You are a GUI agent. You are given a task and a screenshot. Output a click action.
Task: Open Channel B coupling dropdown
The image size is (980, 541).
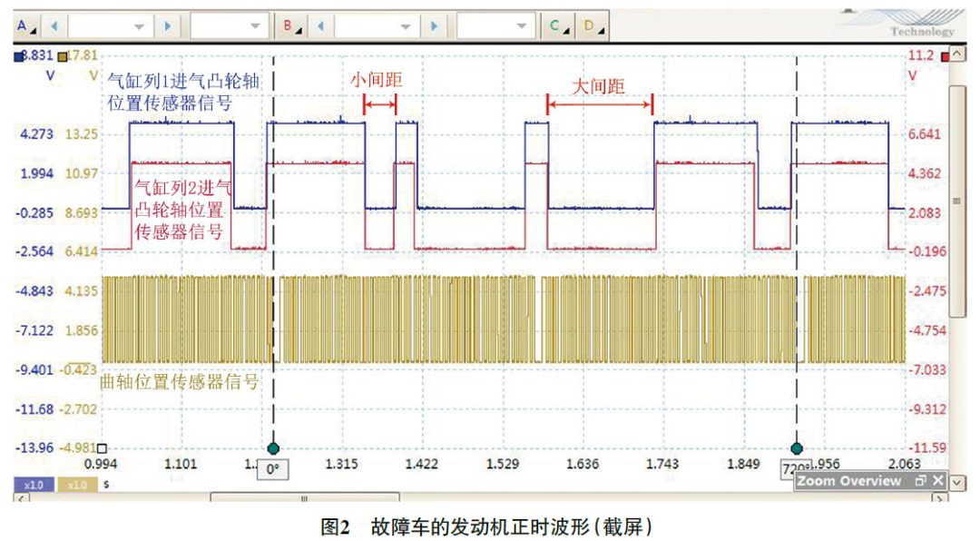pos(496,26)
